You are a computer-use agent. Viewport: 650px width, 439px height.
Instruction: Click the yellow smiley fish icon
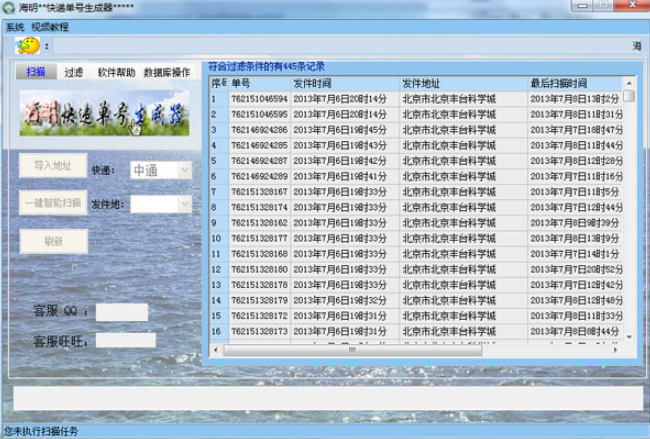26,46
